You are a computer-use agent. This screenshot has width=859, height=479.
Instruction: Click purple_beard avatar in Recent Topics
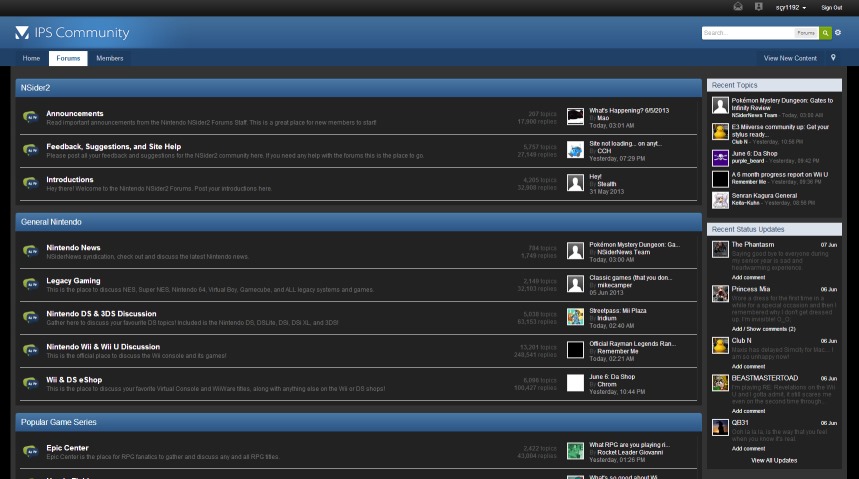click(720, 158)
